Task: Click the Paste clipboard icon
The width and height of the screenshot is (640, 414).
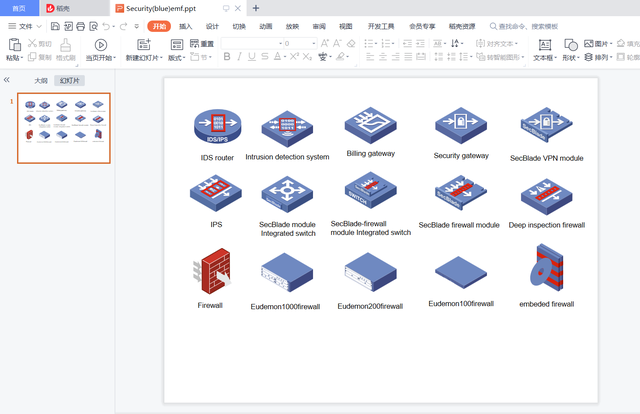Action: [x=15, y=45]
